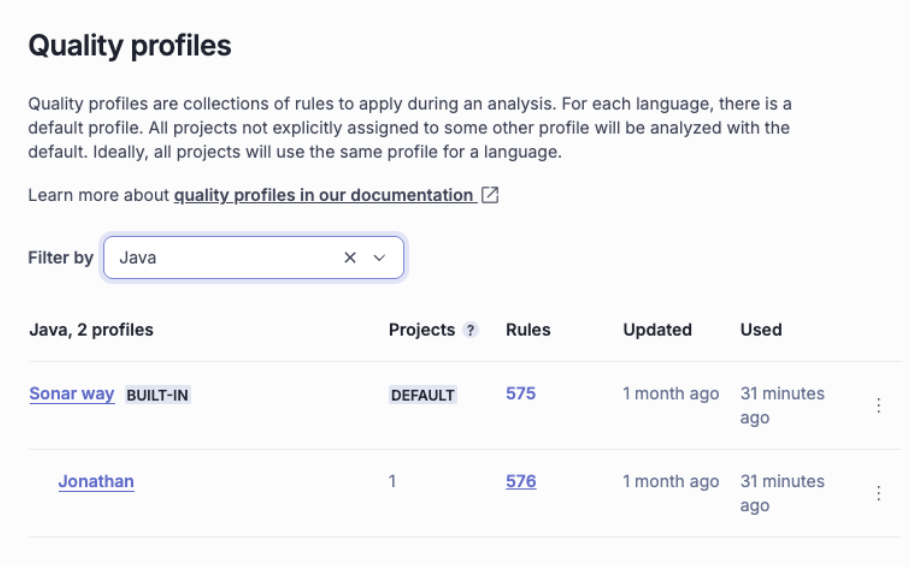Click the 'Java, 2 profiles' table heading
Viewport: 910px width, 570px height.
point(91,330)
